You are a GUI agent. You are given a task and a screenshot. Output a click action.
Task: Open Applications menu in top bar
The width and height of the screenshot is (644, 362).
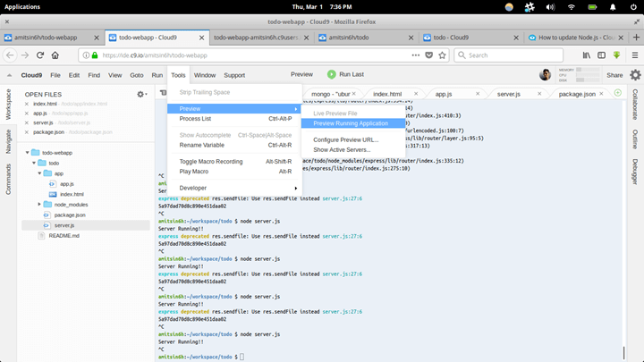(22, 7)
